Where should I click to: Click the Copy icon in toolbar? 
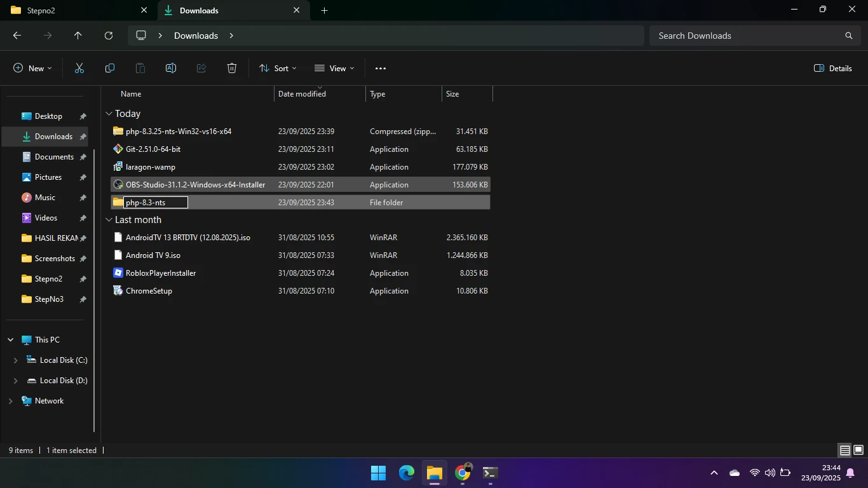(110, 68)
